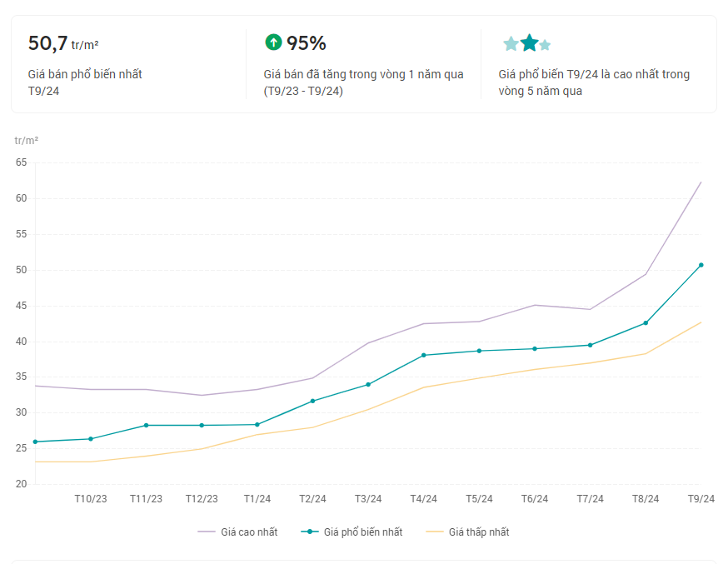
Task: Click the 95% increase figure
Action: [307, 43]
